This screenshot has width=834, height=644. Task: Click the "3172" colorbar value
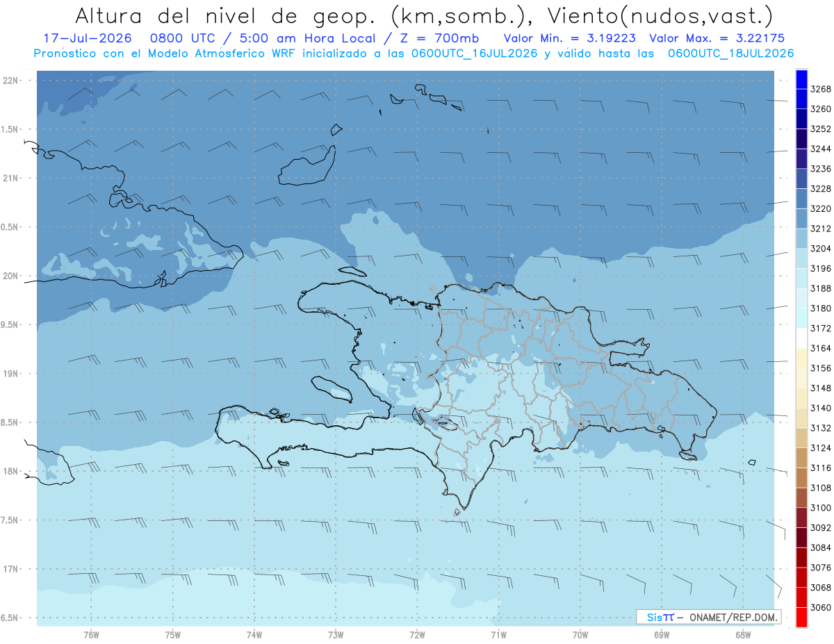click(821, 328)
